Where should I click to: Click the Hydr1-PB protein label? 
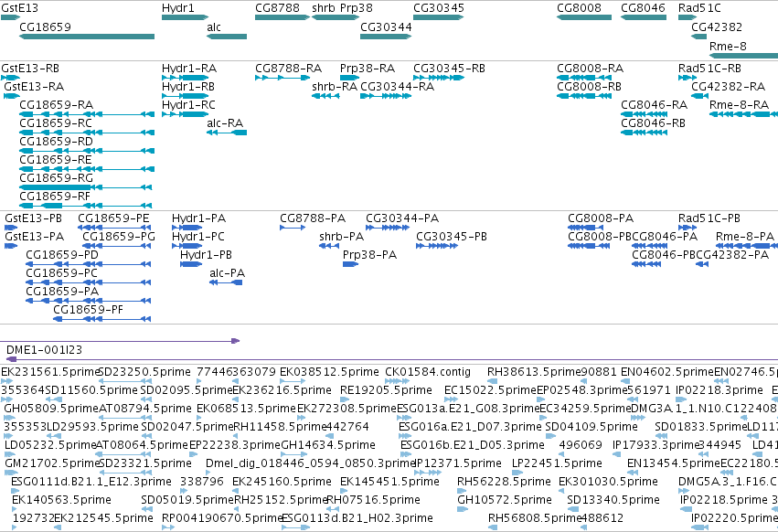coord(206,255)
